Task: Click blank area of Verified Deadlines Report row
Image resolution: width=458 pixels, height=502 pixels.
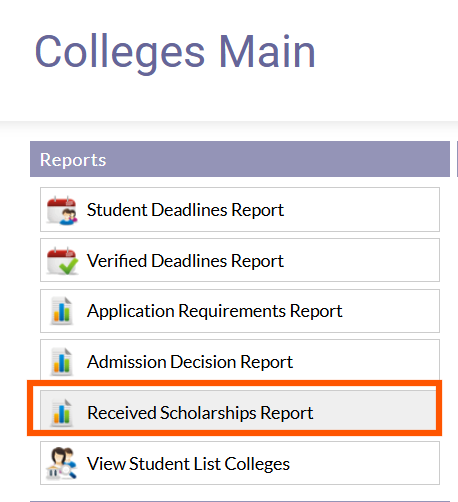Action: tap(362, 260)
